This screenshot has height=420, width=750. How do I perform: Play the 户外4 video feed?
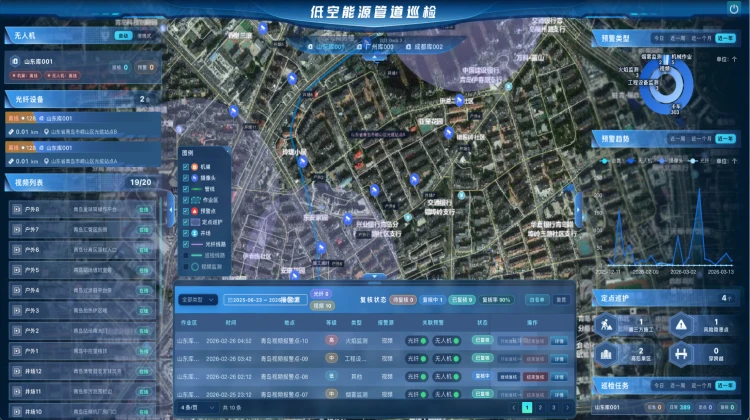pos(17,290)
